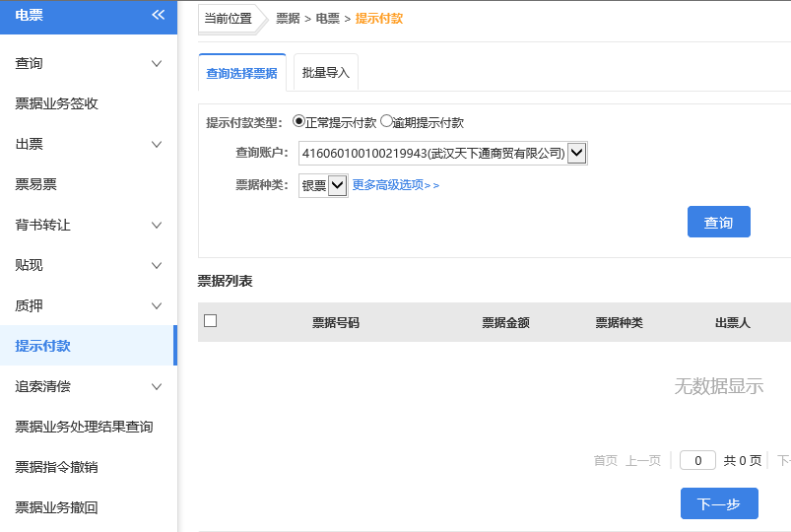Switch to 查询选择票据 tab

tap(241, 73)
